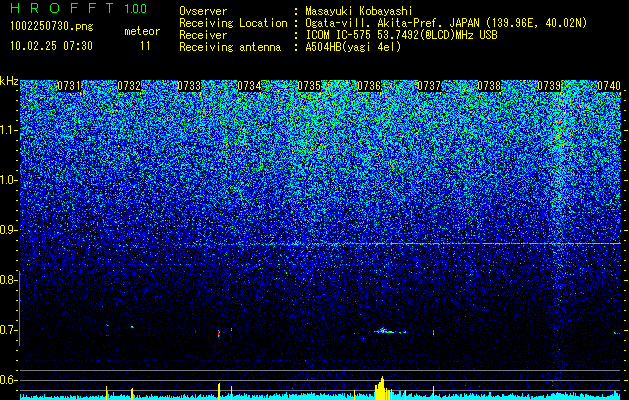629x400 pixels.
Task: Click the Ogata-vill. Akita-Pref. JAPAN location text
Action: pos(446,23)
